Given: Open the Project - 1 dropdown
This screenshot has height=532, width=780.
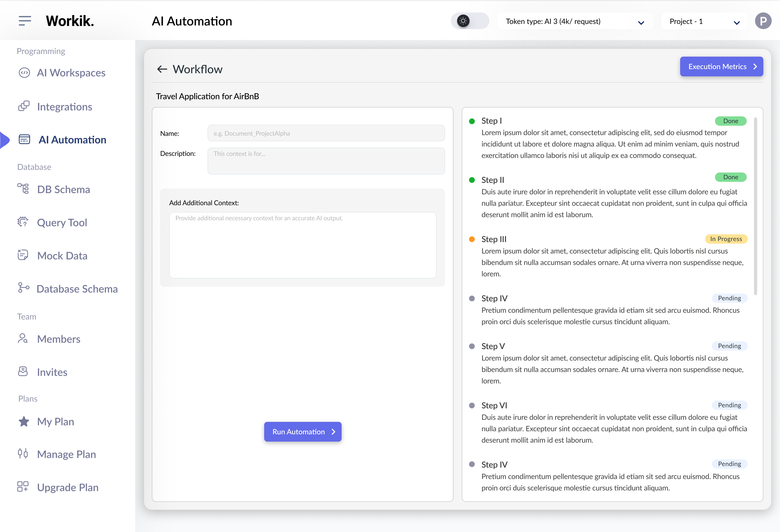Looking at the screenshot, I should (704, 21).
